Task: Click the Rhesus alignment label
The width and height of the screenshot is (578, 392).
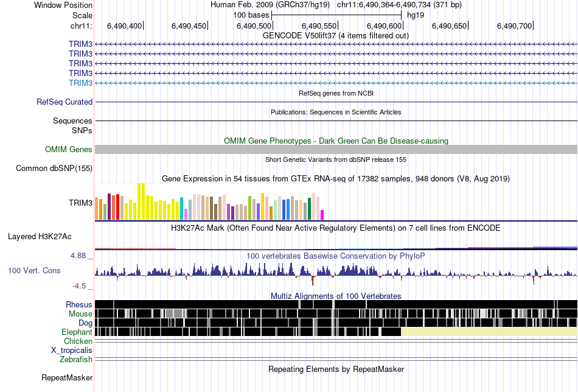Action: pyautogui.click(x=79, y=304)
